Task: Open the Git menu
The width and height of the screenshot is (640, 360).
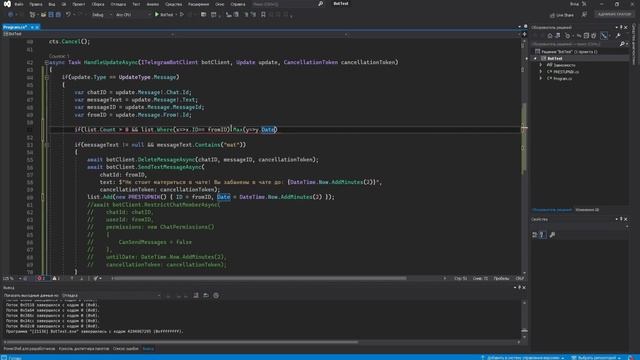Action: click(x=64, y=4)
